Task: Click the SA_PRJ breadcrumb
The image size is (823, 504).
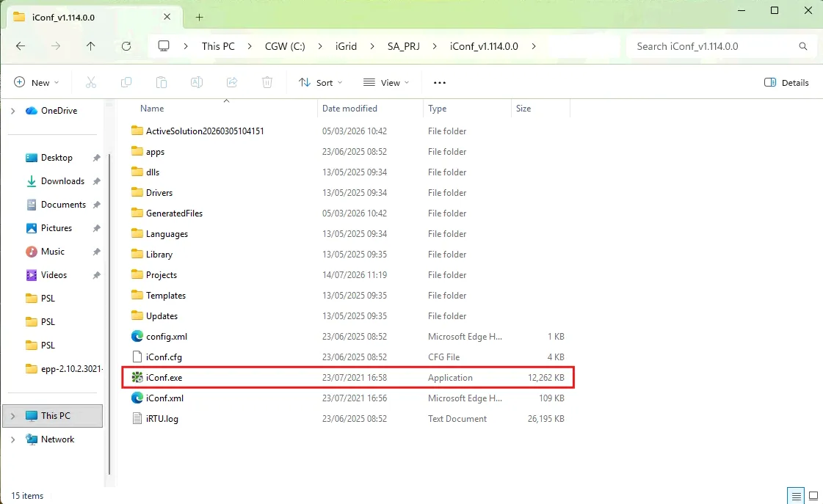Action: coord(404,46)
